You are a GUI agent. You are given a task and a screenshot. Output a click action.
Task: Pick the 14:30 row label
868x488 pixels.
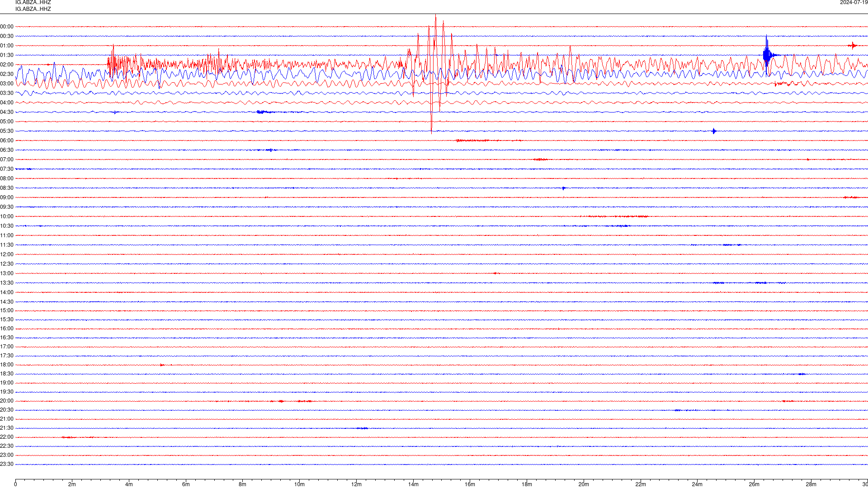7,302
